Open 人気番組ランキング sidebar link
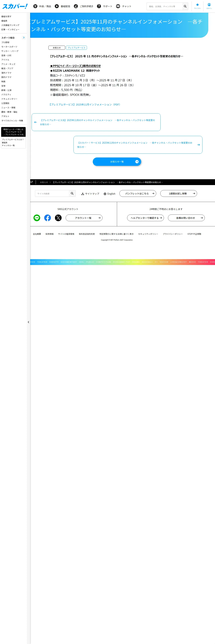This screenshot has width=215, height=644. pos(10,25)
